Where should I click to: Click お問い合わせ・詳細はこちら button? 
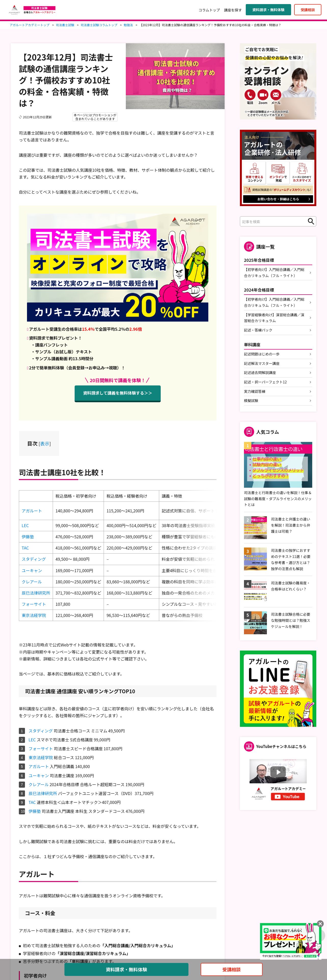tap(278, 199)
